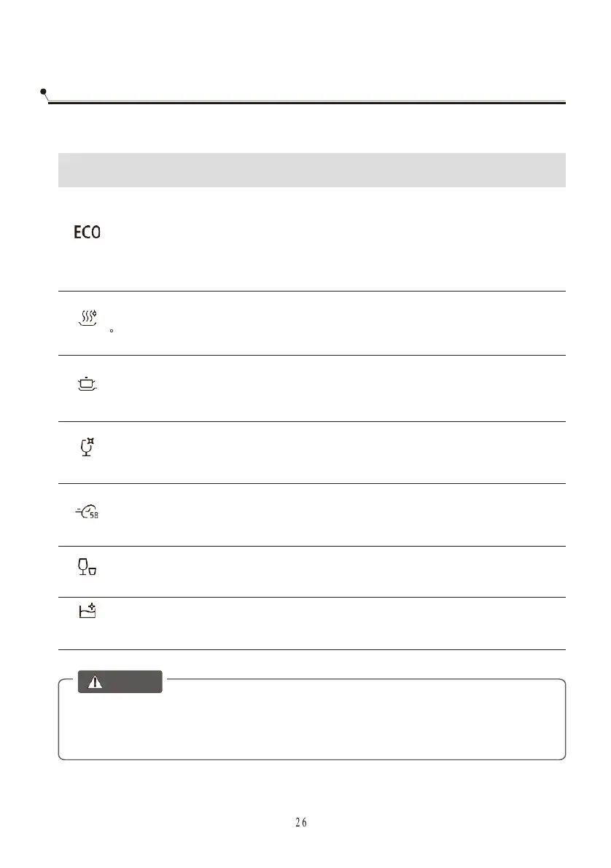Click the 58-minute quick wash clock icon
611x868 pixels.
click(x=87, y=513)
